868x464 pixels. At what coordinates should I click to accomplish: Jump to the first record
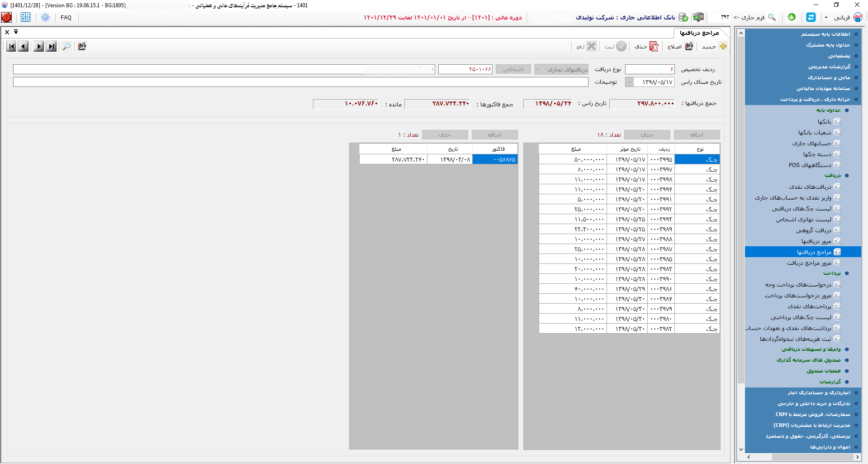click(11, 46)
